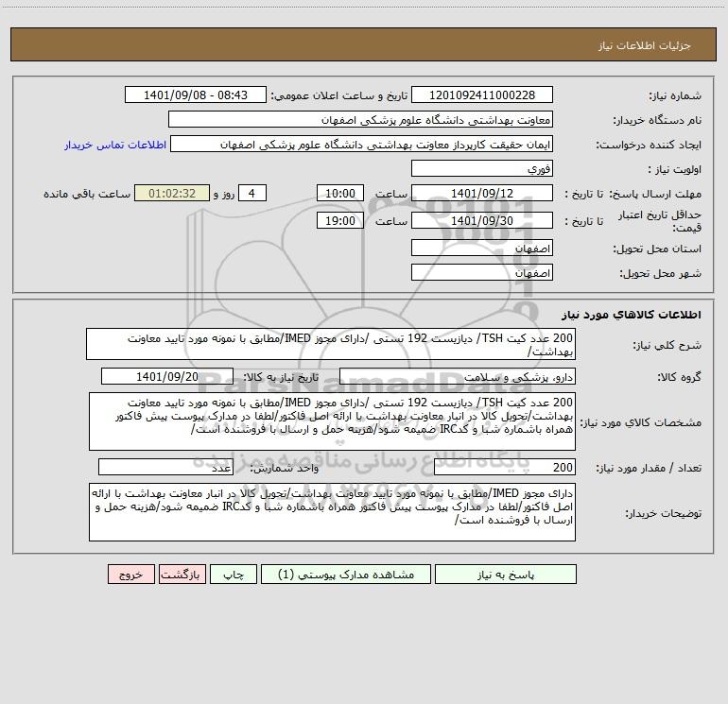Click the بازگشت back button
728x704 pixels.
pos(182,575)
